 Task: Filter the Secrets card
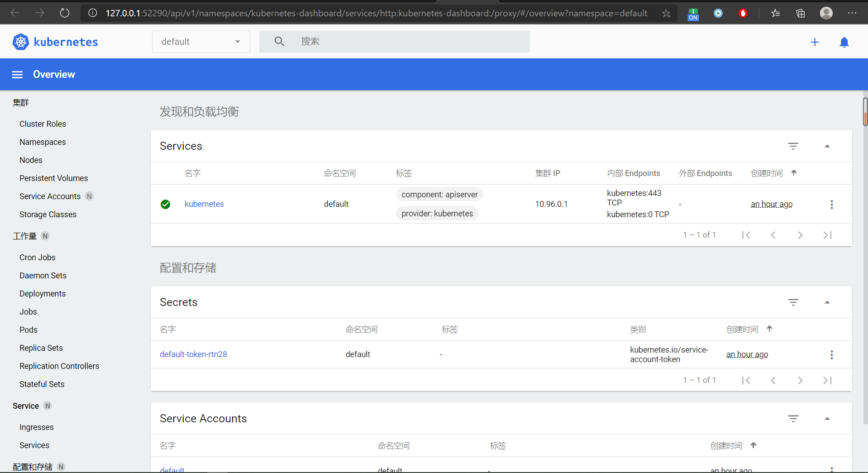(793, 302)
